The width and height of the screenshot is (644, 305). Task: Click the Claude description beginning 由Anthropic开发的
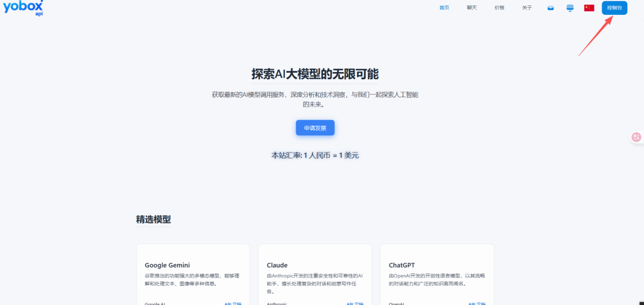tap(315, 283)
